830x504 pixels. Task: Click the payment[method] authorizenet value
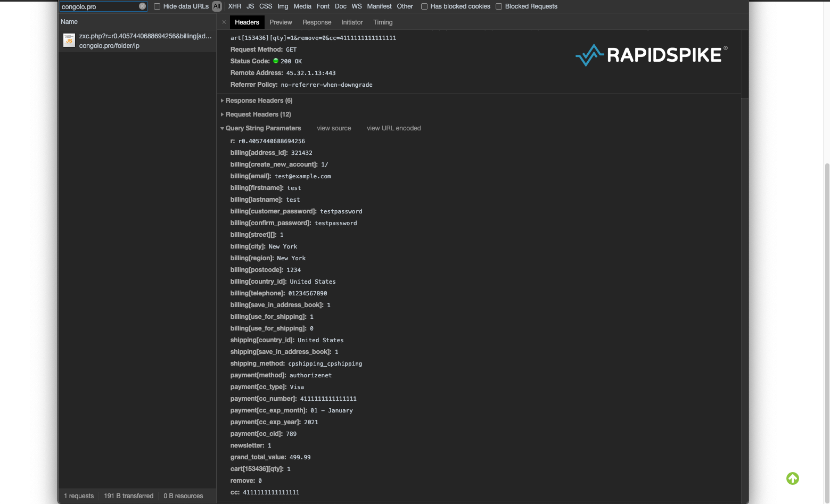pyautogui.click(x=311, y=375)
